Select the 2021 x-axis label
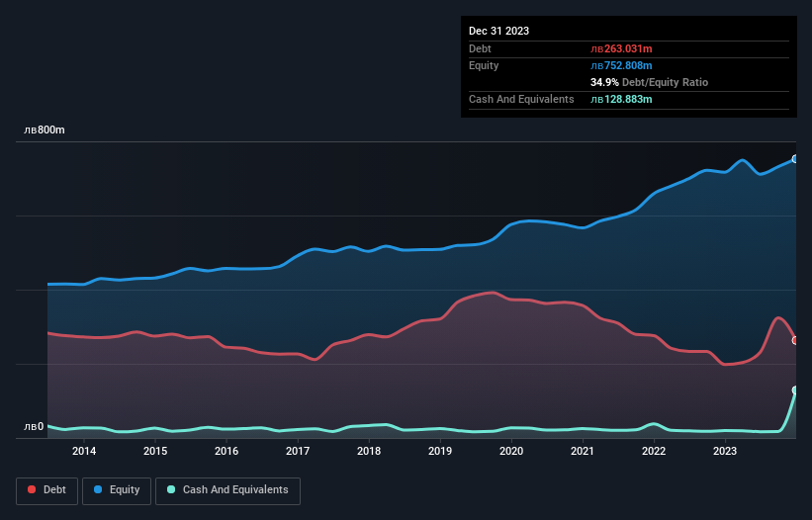The image size is (812, 520). point(583,451)
